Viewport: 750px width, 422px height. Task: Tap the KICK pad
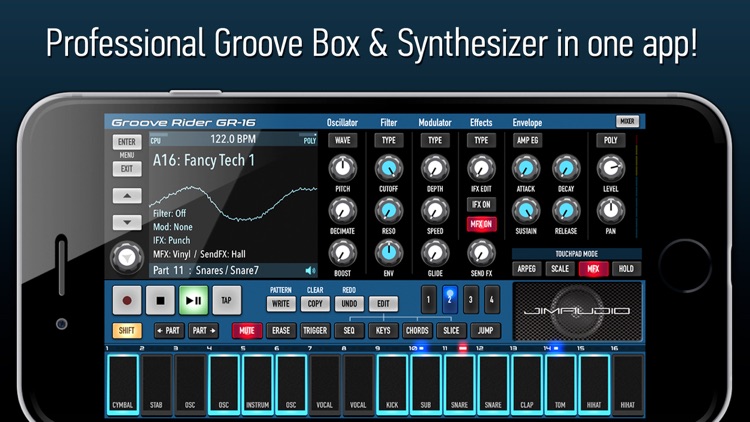tap(392, 384)
